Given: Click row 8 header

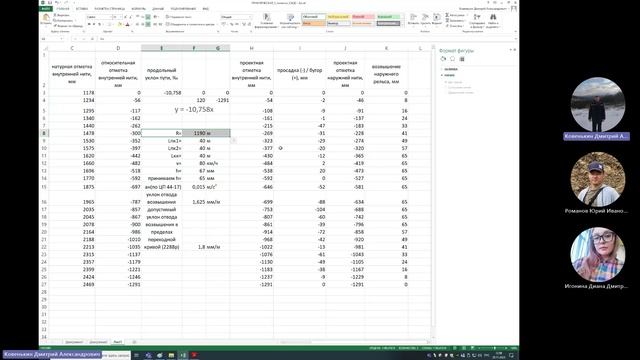Looking at the screenshot, I should tap(44, 133).
